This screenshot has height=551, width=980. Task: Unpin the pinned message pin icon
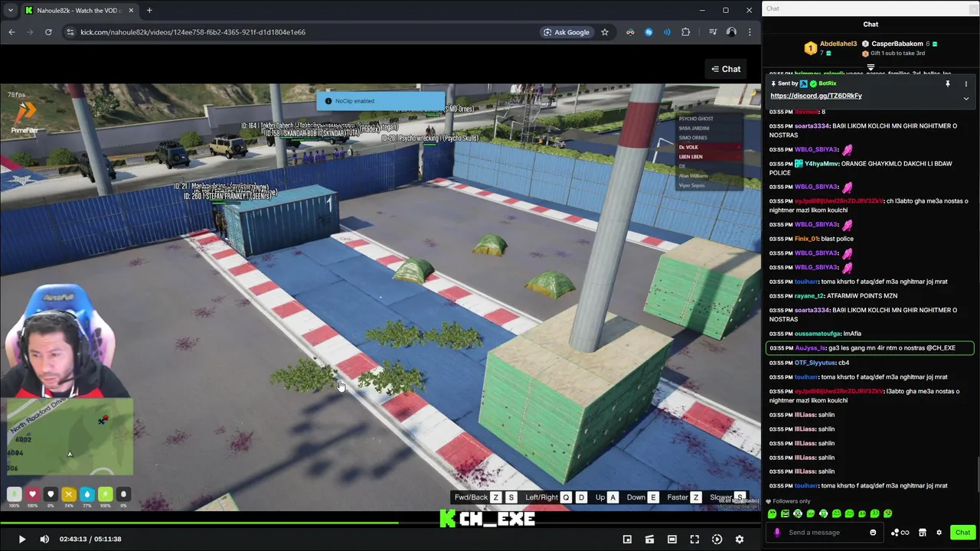click(x=947, y=83)
